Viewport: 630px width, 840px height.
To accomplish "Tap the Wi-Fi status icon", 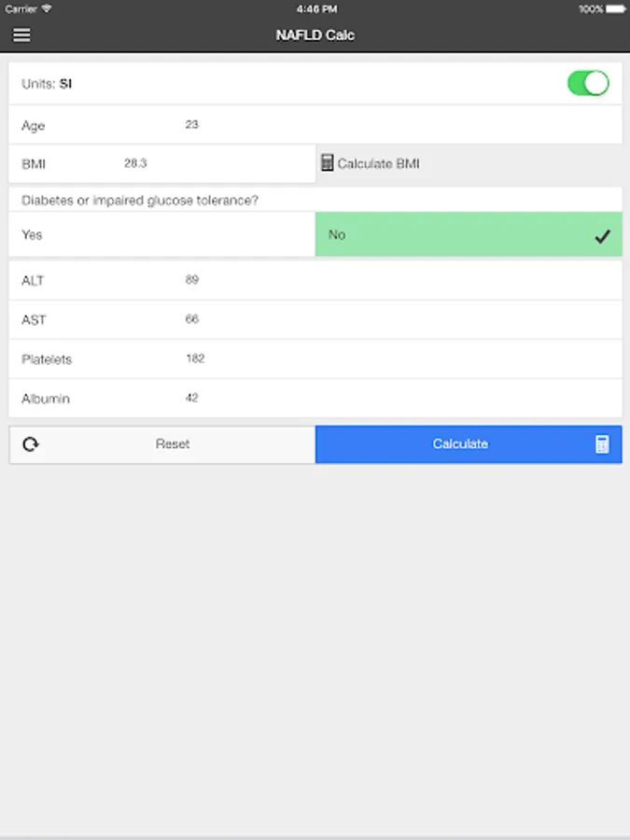I will 46,8.
